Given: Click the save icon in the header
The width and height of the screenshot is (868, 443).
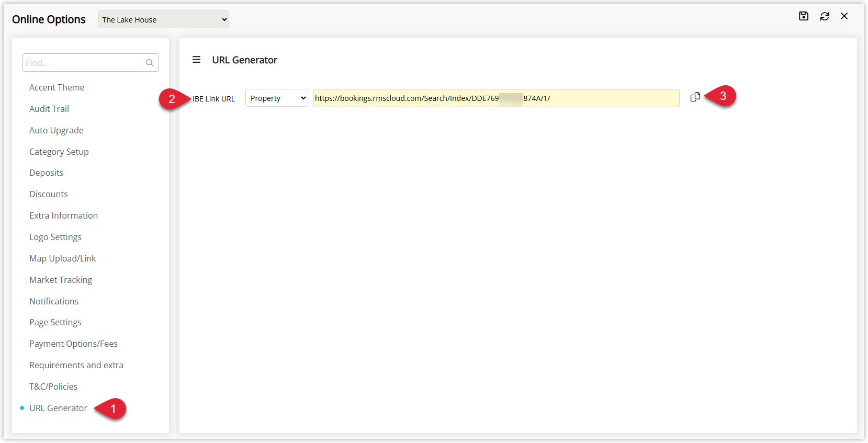Looking at the screenshot, I should pos(804,16).
